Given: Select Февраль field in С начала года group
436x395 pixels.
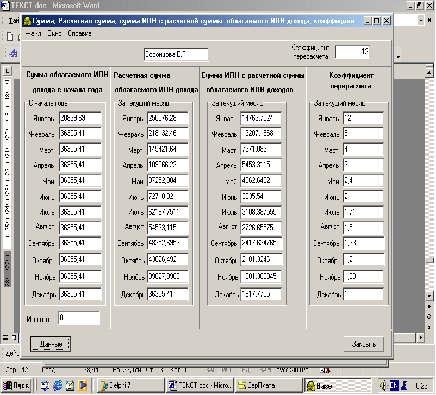Looking at the screenshot, I should pos(80,134).
